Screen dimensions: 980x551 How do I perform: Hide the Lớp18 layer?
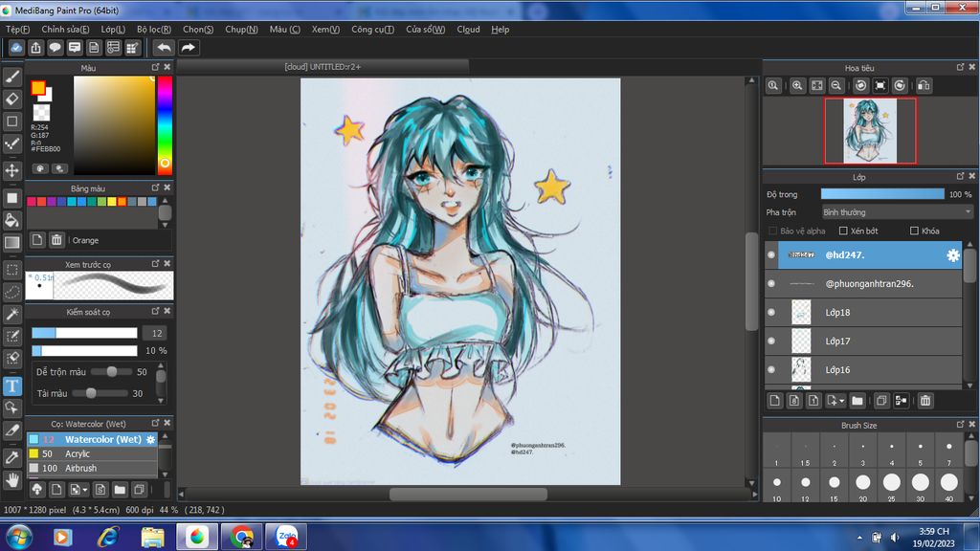point(771,313)
